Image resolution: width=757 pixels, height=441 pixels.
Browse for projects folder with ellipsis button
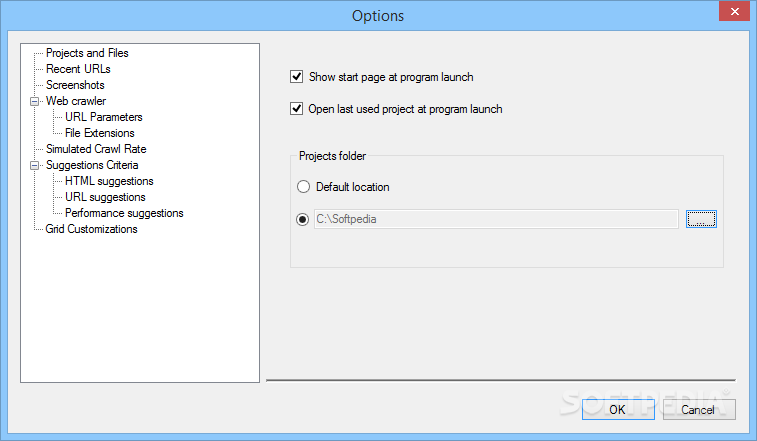[x=701, y=219]
